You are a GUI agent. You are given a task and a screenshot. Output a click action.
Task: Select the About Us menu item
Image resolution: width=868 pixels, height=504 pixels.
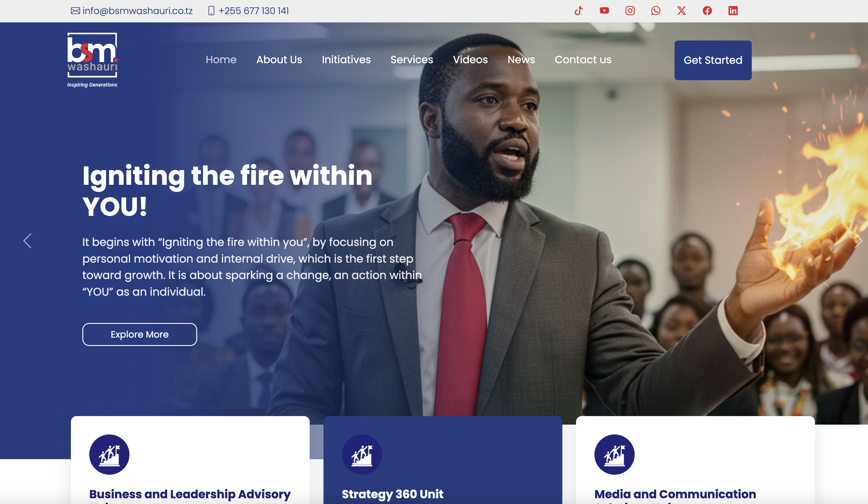pos(279,60)
